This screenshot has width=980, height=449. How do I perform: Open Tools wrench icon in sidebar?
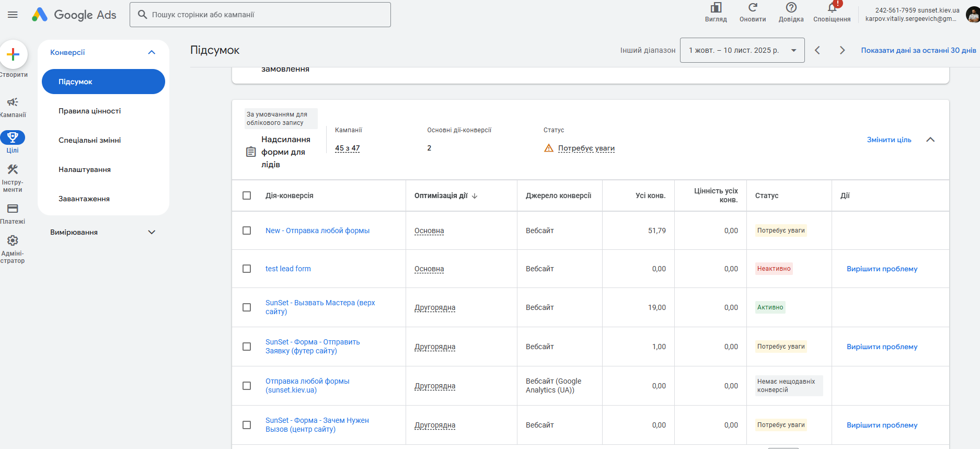[x=13, y=169]
